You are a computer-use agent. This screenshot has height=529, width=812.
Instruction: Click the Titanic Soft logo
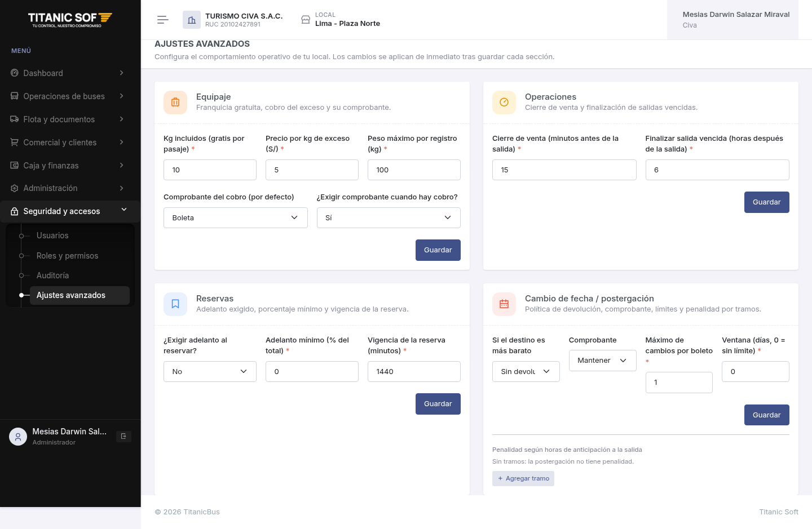coord(70,20)
